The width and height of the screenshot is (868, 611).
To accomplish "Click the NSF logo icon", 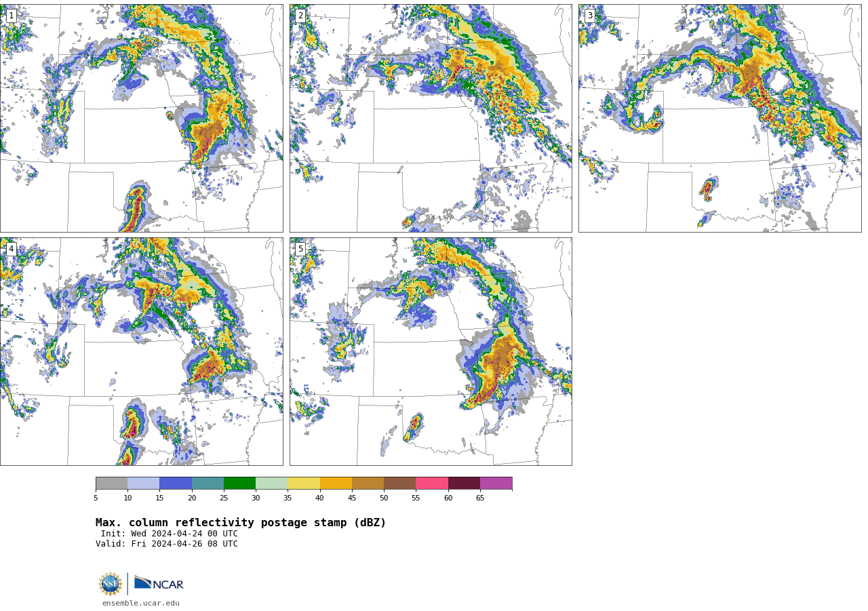I will point(111,584).
